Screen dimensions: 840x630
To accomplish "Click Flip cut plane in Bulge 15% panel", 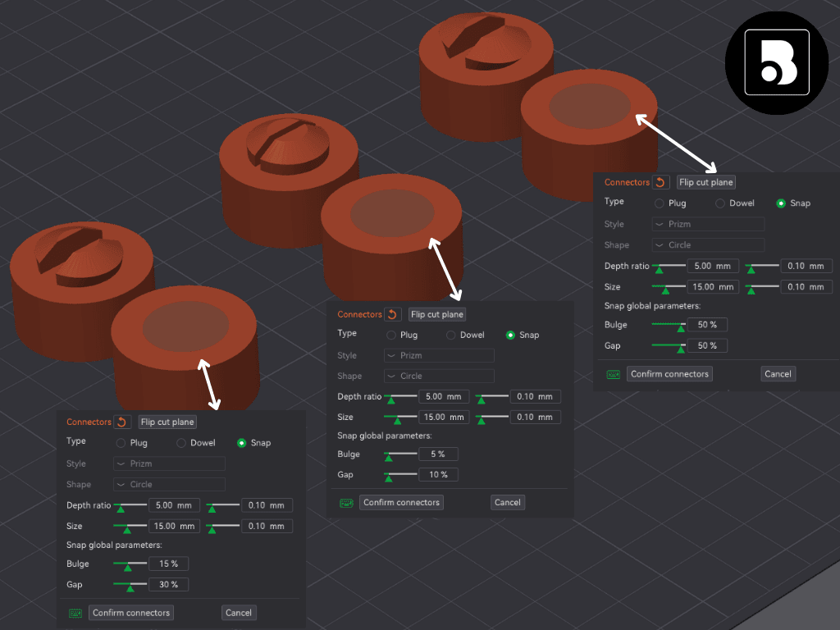I will click(167, 422).
